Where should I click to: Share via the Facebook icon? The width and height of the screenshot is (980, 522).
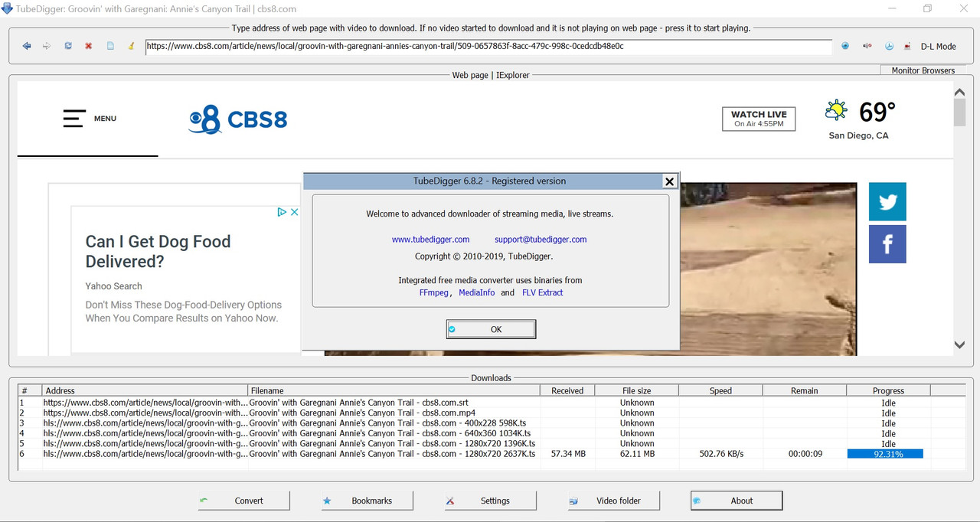[887, 244]
